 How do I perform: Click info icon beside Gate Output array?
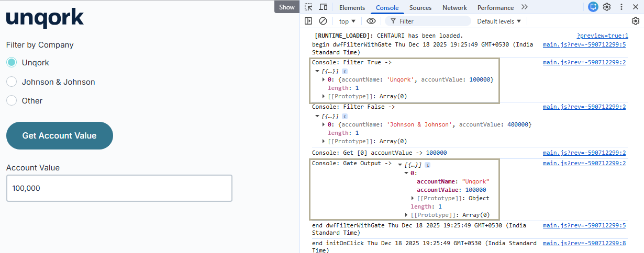click(x=428, y=165)
